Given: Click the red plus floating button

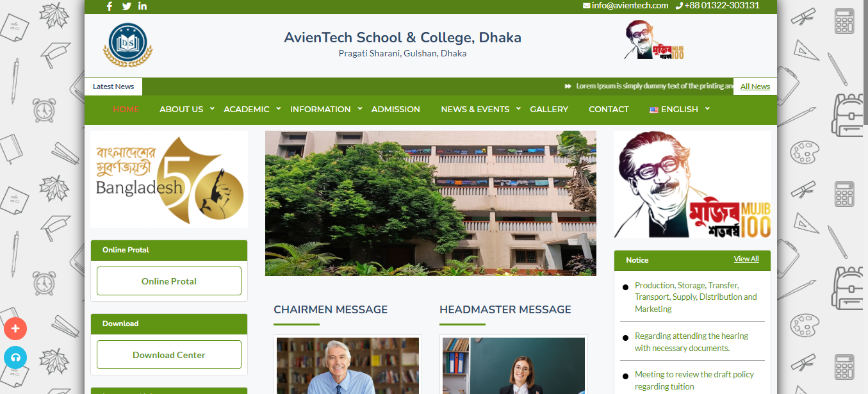Looking at the screenshot, I should [15, 329].
